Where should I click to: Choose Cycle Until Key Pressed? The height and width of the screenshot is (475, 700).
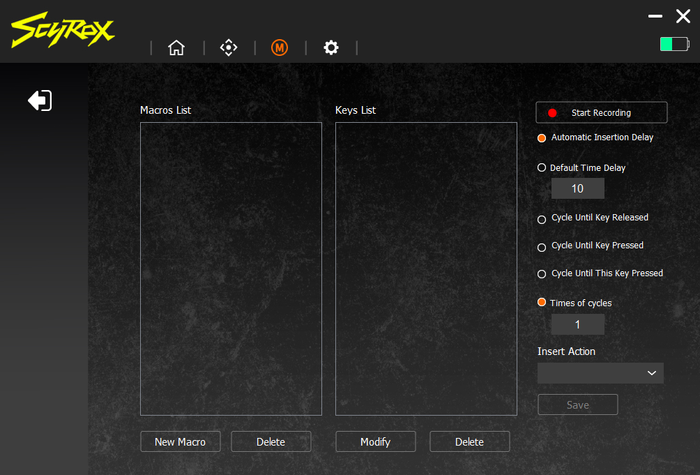(x=542, y=247)
